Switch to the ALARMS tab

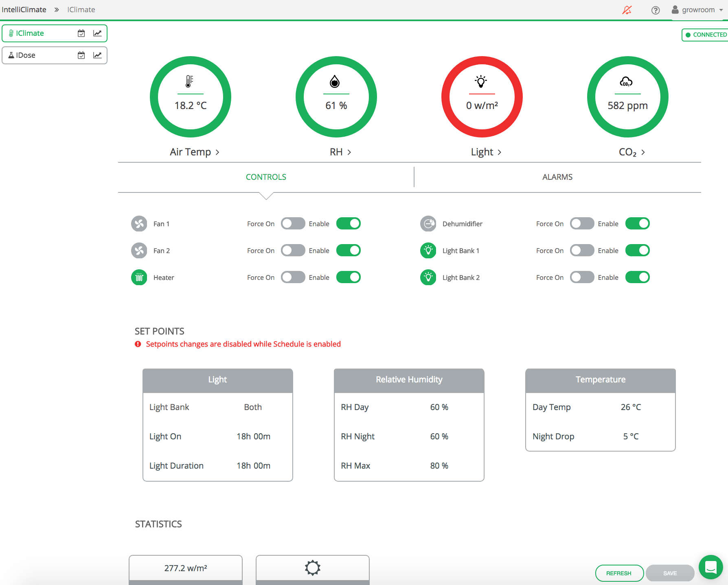tap(557, 177)
